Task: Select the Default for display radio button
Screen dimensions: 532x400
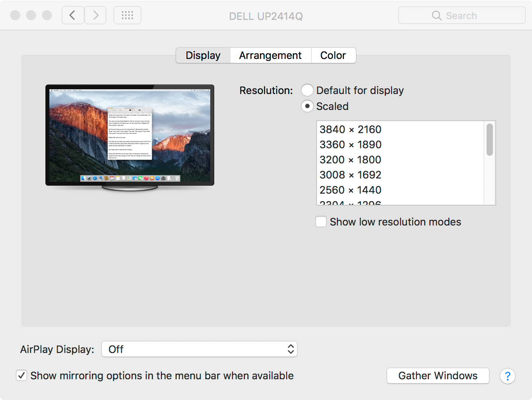Action: [x=307, y=90]
